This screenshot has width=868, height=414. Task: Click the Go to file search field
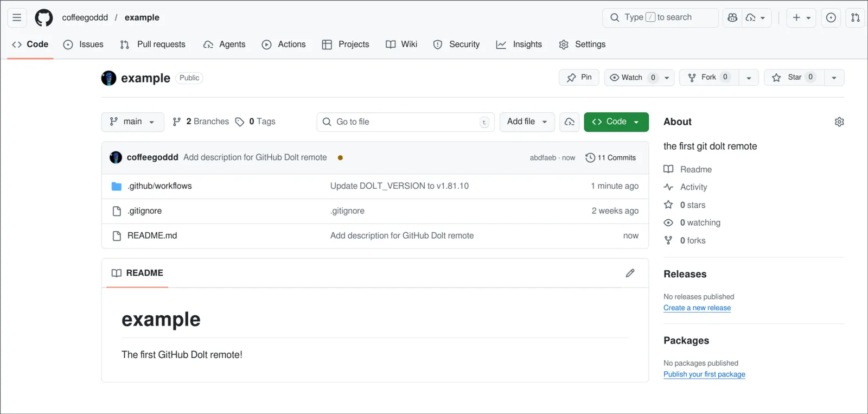click(405, 122)
